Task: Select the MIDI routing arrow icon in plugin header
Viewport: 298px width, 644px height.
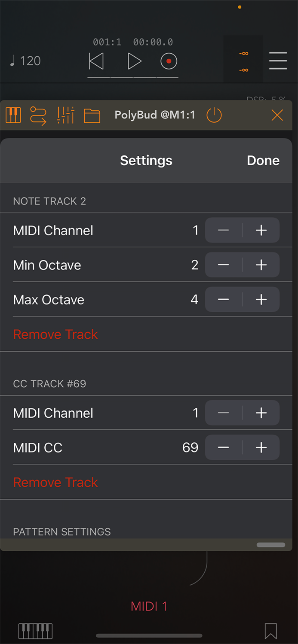Action: point(39,115)
